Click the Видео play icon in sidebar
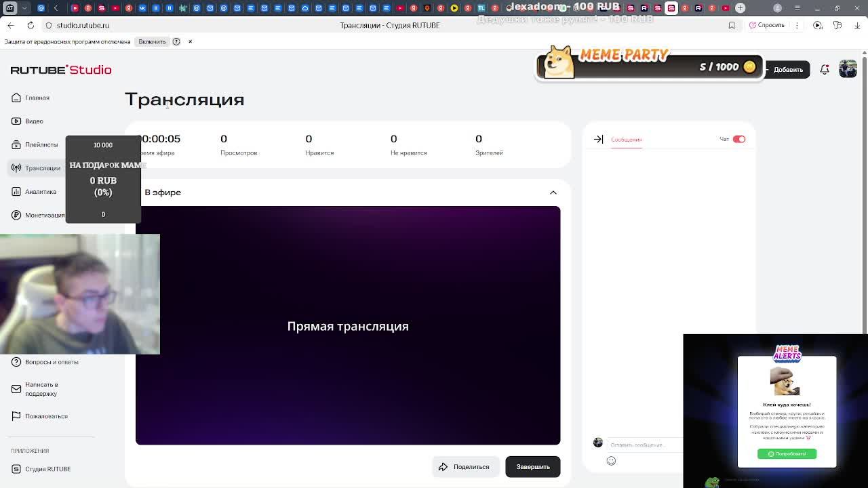This screenshot has width=868, height=488. (16, 121)
